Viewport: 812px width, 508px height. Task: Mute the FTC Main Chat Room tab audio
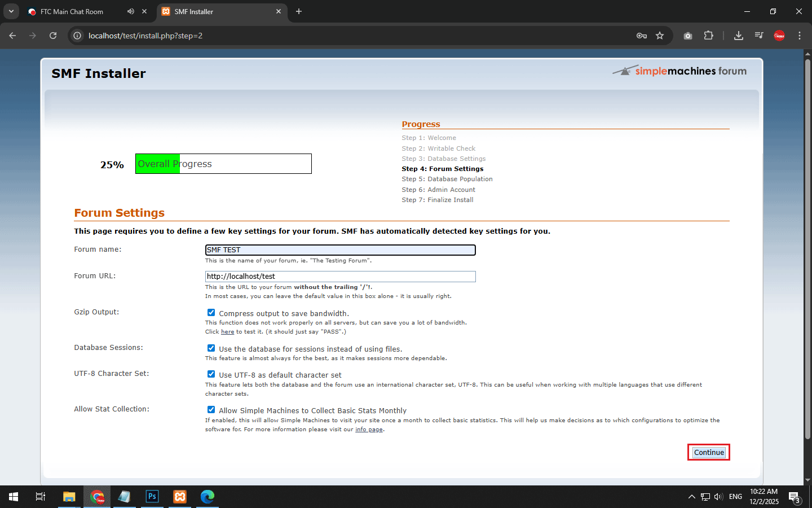tap(131, 11)
